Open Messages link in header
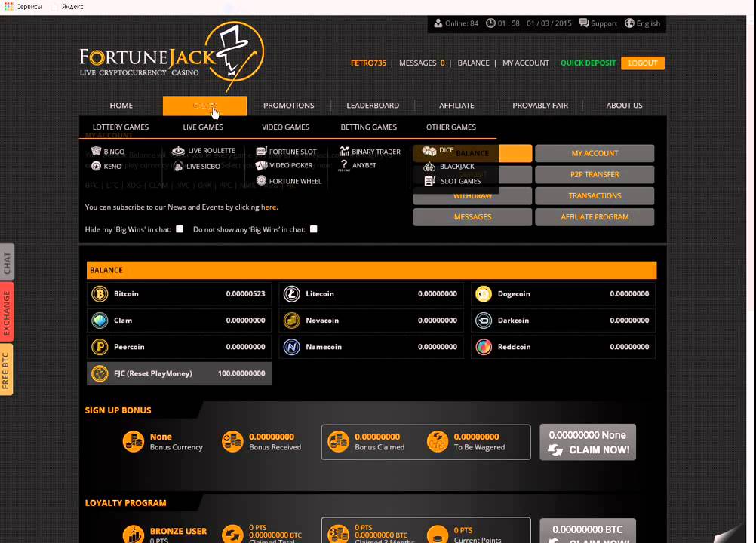The width and height of the screenshot is (756, 543). click(422, 63)
